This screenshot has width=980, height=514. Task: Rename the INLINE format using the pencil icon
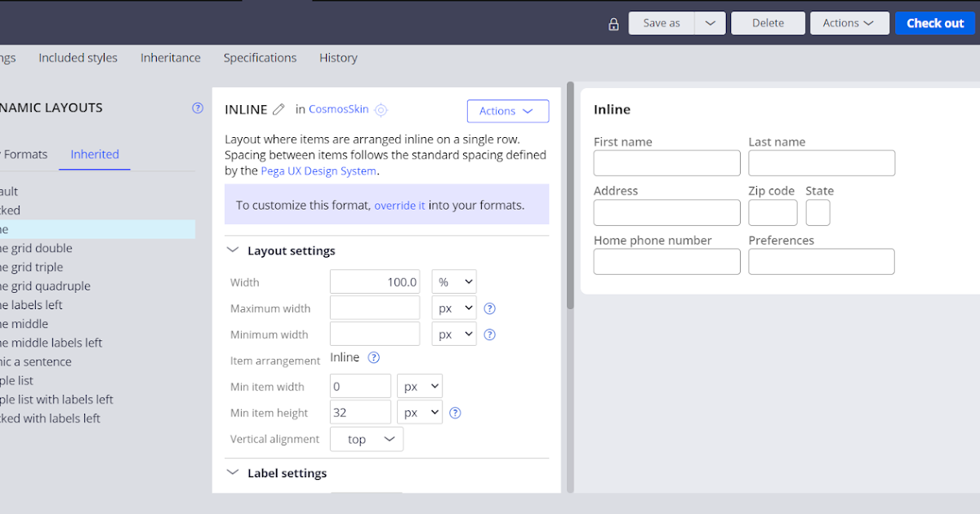click(x=278, y=109)
